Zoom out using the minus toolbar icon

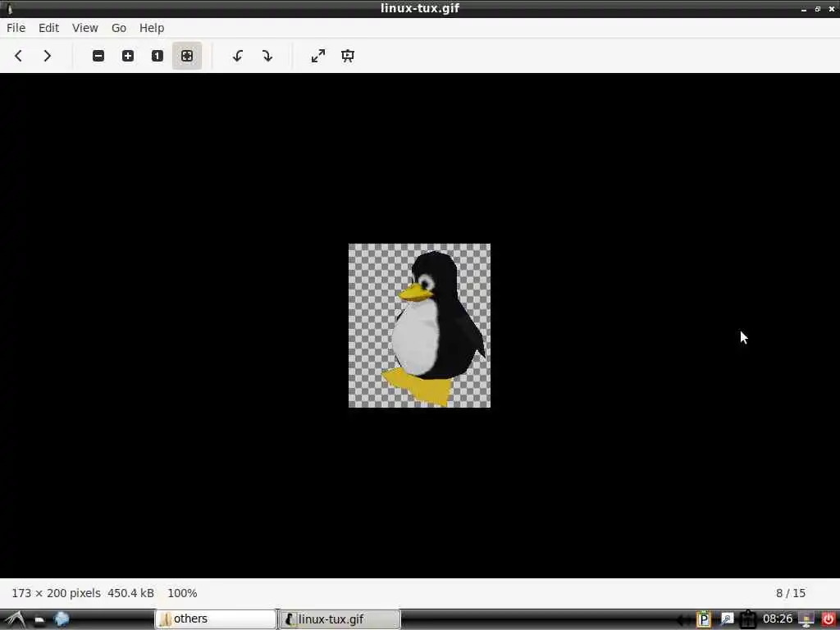[x=98, y=56]
